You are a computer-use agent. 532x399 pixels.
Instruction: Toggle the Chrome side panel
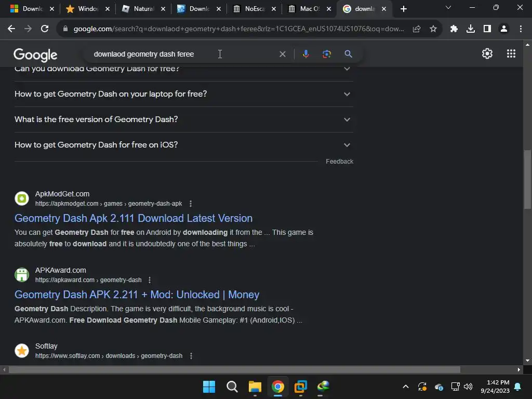click(x=487, y=29)
